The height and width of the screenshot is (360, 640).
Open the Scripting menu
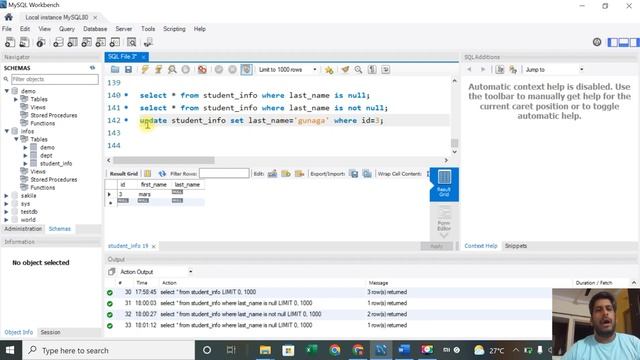[174, 29]
